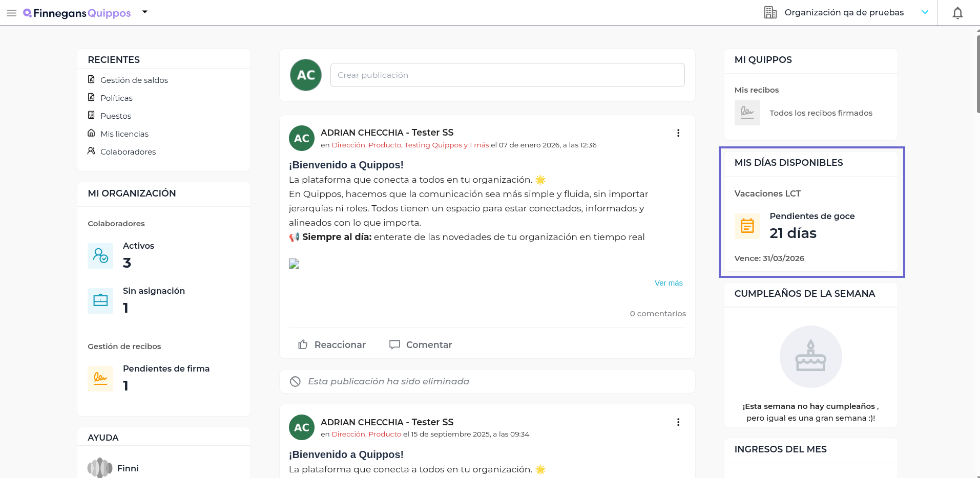
Task: Open options menu on the first post
Action: click(x=678, y=133)
